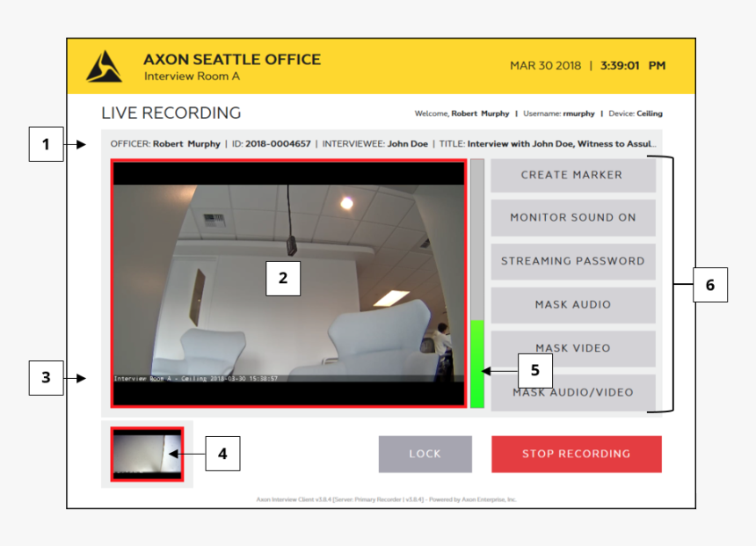Toggle the Mask Video button
This screenshot has height=546, width=756.
click(573, 348)
